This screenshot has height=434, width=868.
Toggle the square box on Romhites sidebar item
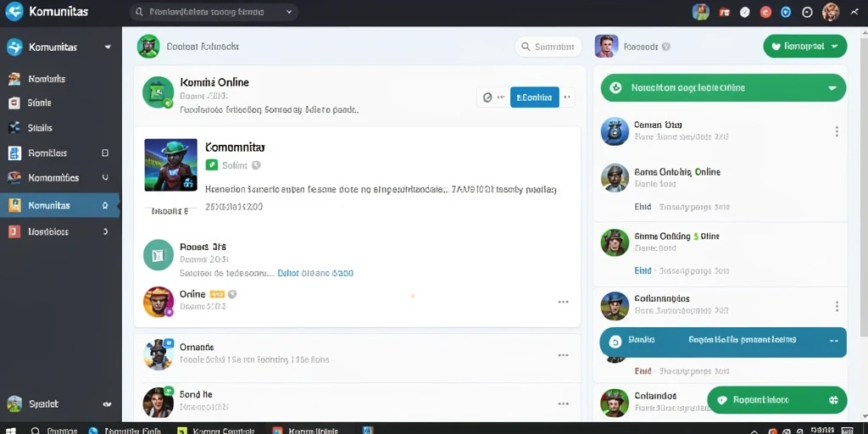(x=105, y=153)
